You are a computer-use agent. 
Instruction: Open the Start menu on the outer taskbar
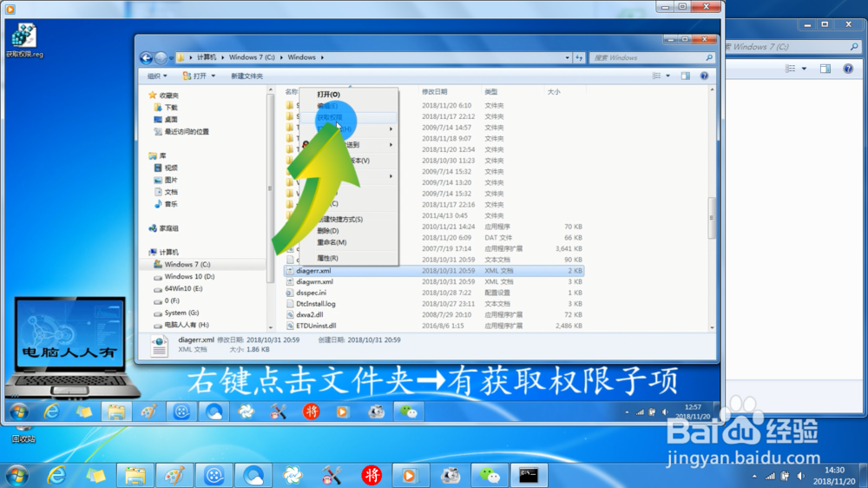tap(16, 475)
